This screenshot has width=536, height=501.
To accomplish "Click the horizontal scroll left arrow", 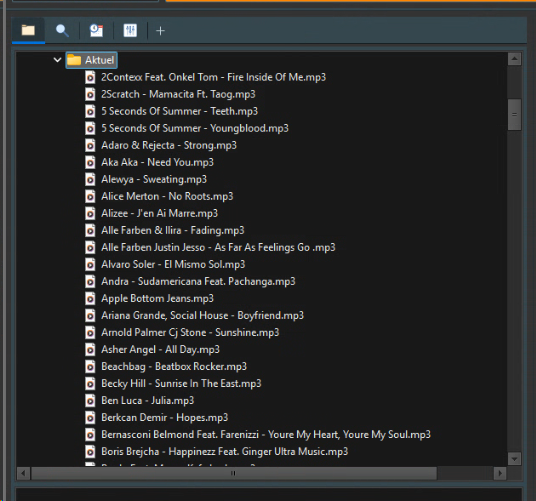I will [x=23, y=473].
